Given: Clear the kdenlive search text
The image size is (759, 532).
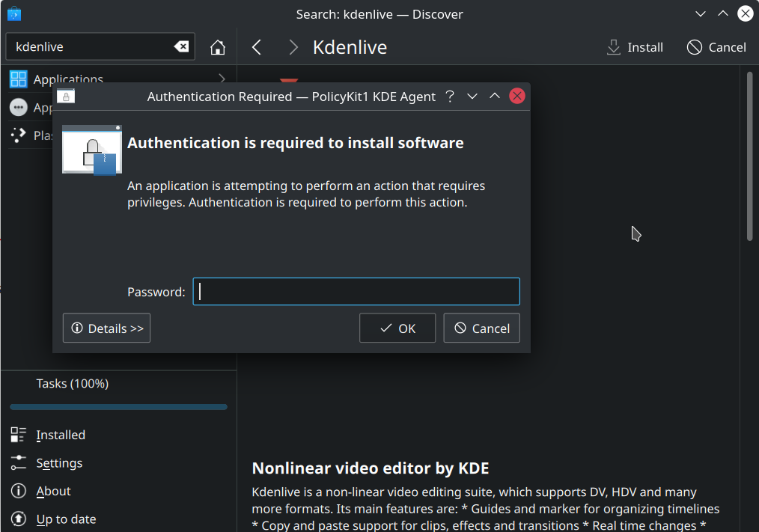Looking at the screenshot, I should click(181, 46).
